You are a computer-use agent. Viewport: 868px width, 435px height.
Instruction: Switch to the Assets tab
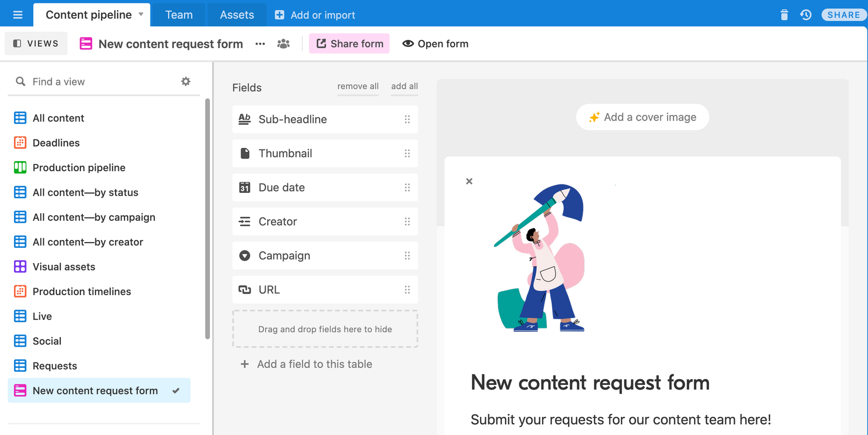coord(237,15)
